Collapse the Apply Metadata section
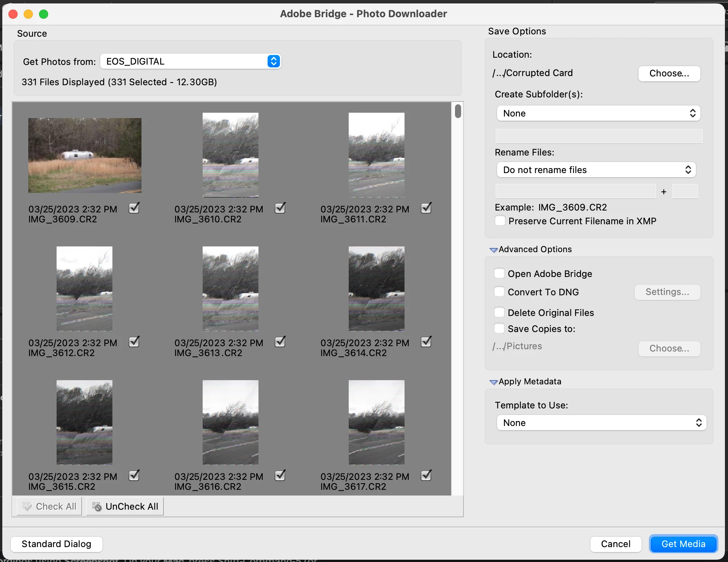728x562 pixels. coord(494,382)
